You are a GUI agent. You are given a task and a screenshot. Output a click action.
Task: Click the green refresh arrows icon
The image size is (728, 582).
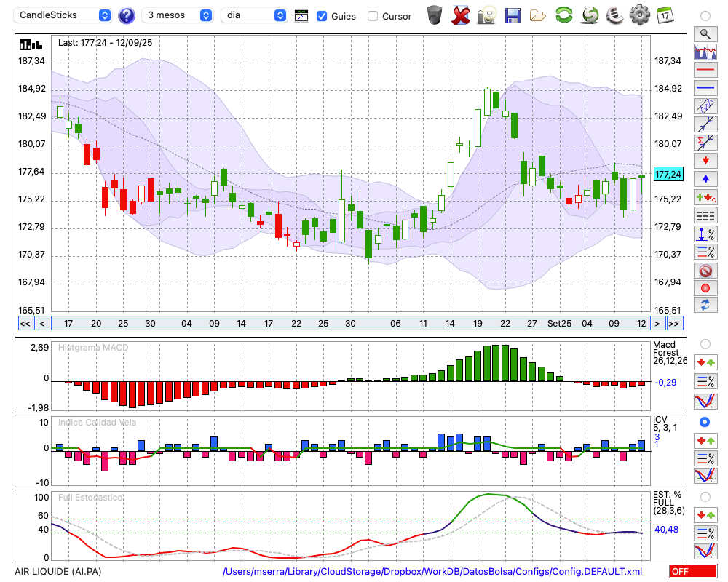tap(564, 15)
